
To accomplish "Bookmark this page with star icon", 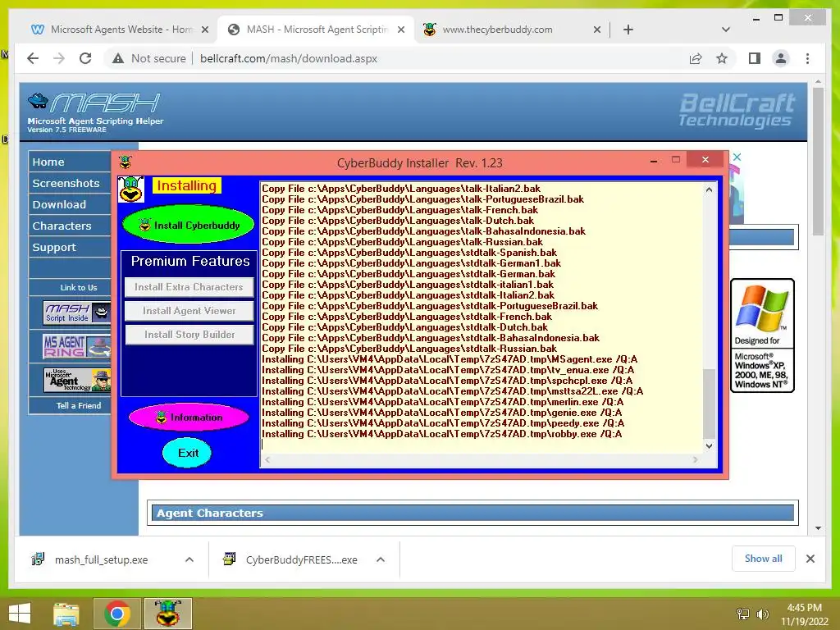I will [722, 58].
